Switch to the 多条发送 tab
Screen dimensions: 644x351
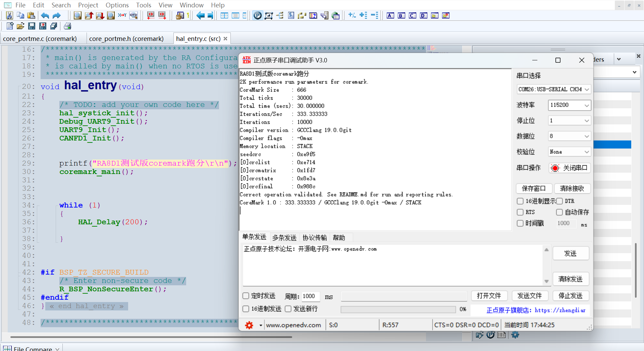point(284,238)
